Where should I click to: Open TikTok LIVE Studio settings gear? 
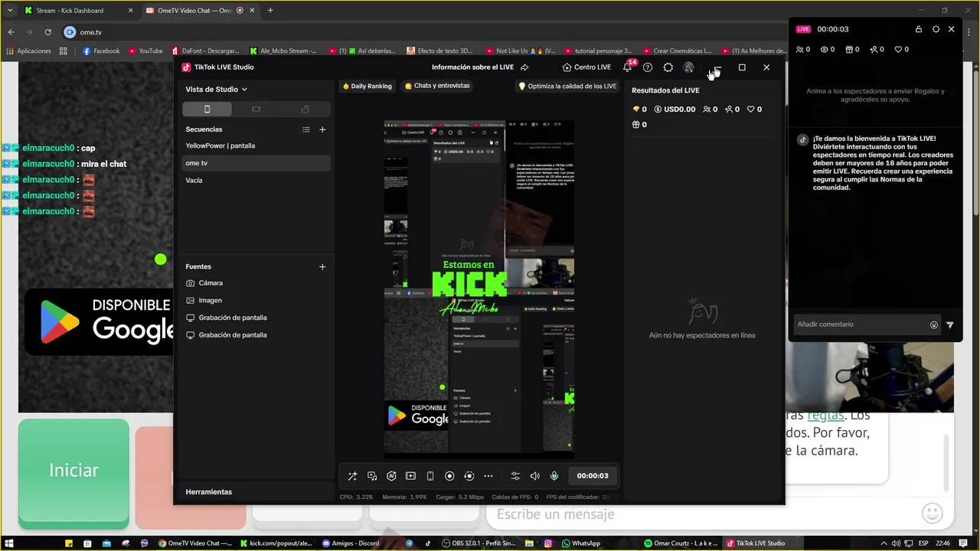[x=668, y=67]
